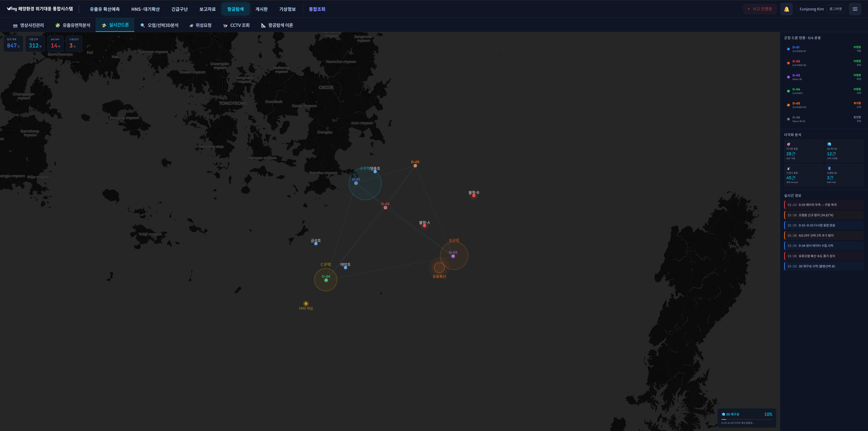
Task: Click the 사고 진행중 status button
Action: 759,9
